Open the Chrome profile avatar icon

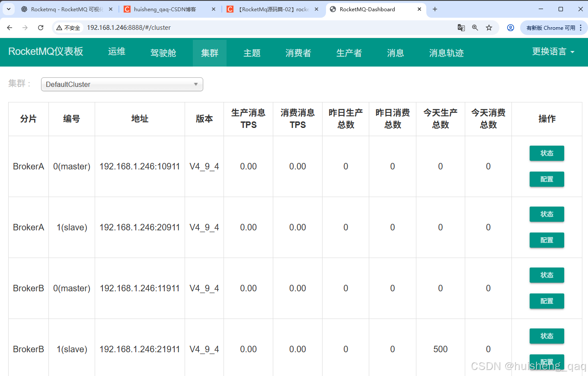511,28
